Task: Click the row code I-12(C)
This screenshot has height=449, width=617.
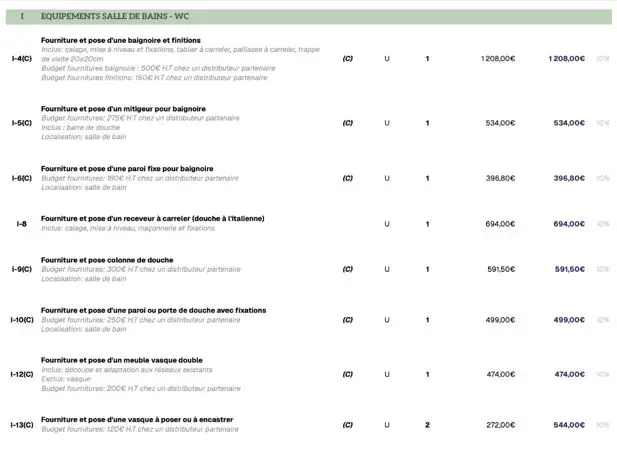Action: [x=21, y=374]
